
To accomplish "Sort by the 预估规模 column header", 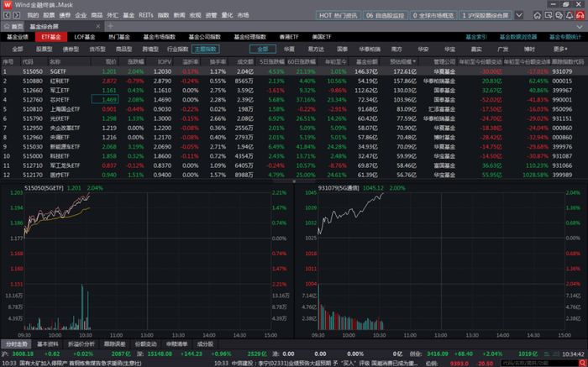I will [x=402, y=61].
